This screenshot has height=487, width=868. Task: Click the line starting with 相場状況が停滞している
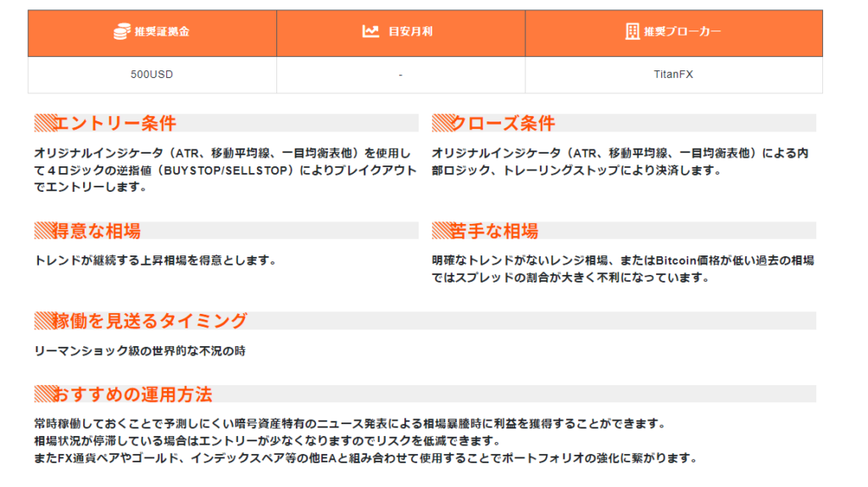click(268, 441)
